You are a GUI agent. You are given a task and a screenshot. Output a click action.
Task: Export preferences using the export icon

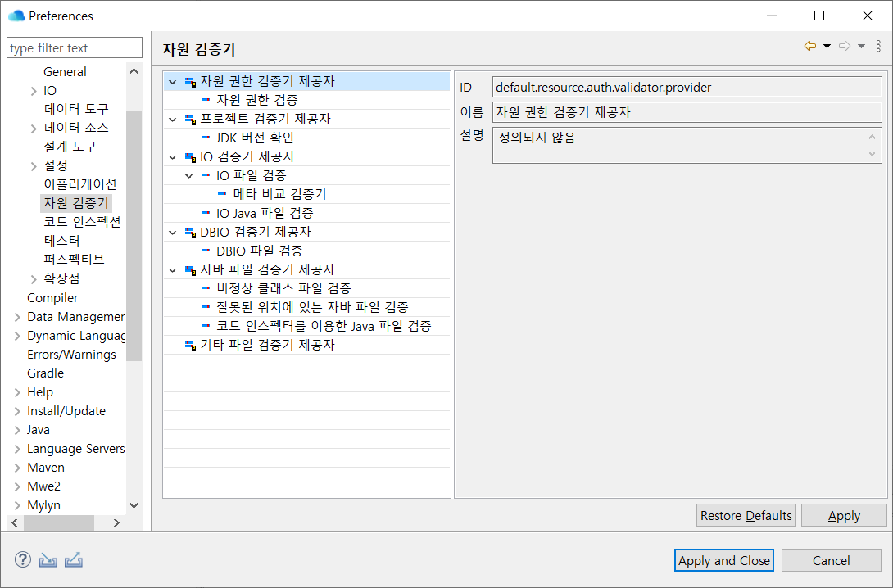point(74,561)
